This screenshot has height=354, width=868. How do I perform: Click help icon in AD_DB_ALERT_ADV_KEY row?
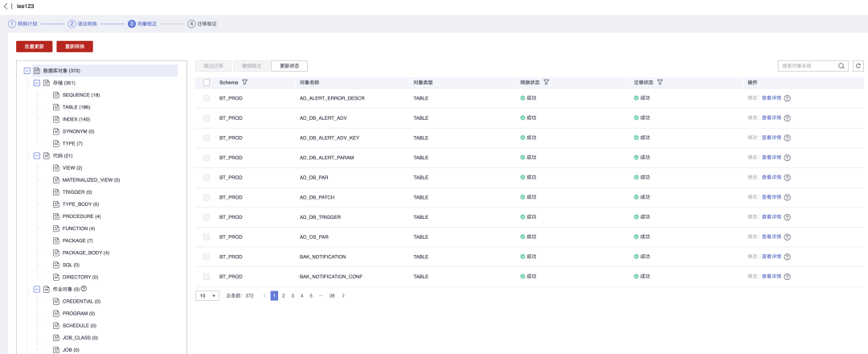787,138
